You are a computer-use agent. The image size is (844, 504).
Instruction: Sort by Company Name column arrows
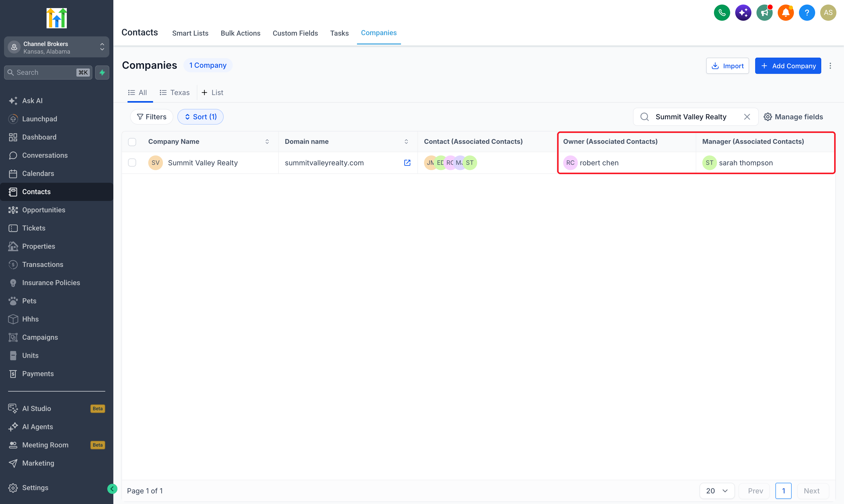click(267, 142)
